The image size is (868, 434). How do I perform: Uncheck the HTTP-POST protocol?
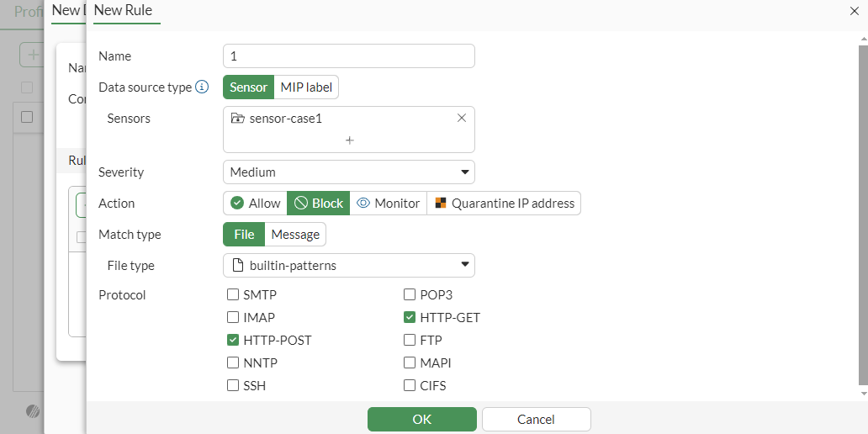click(233, 340)
